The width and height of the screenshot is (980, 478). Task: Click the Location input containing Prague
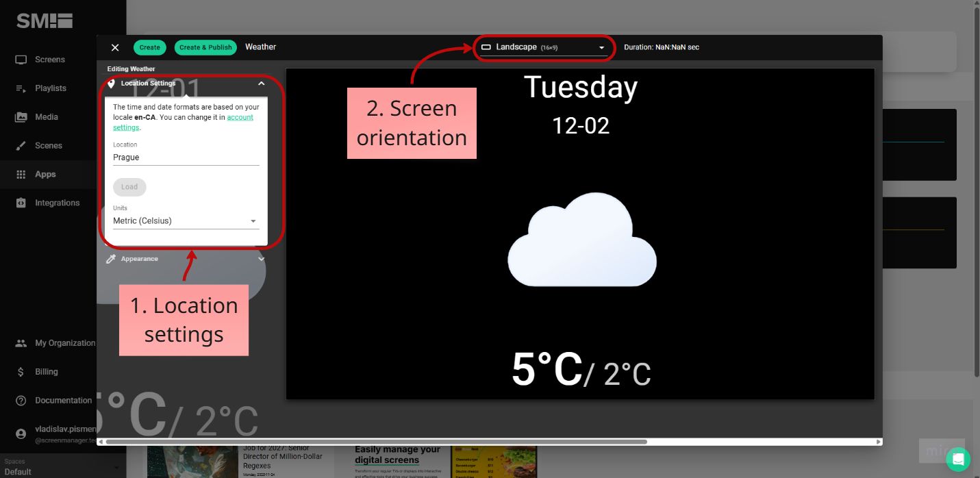(186, 157)
